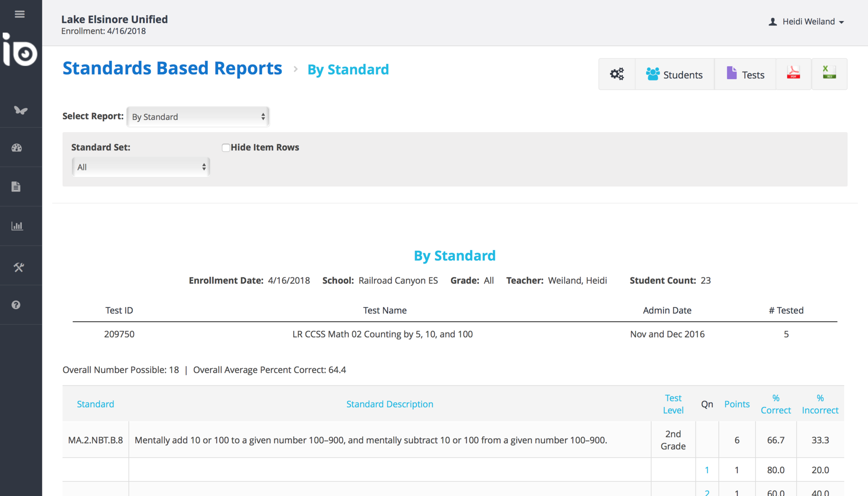The image size is (868, 496).
Task: Sort by the % Correct column header
Action: pos(776,404)
